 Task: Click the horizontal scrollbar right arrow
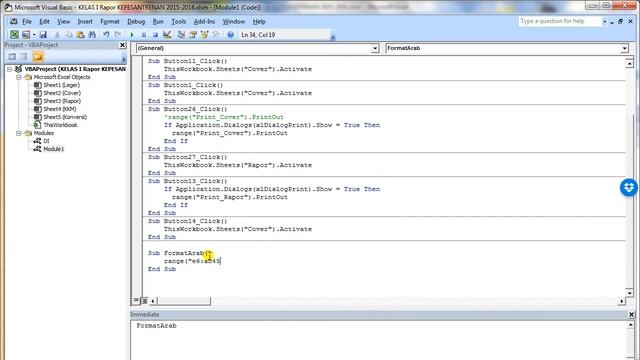pos(622,301)
